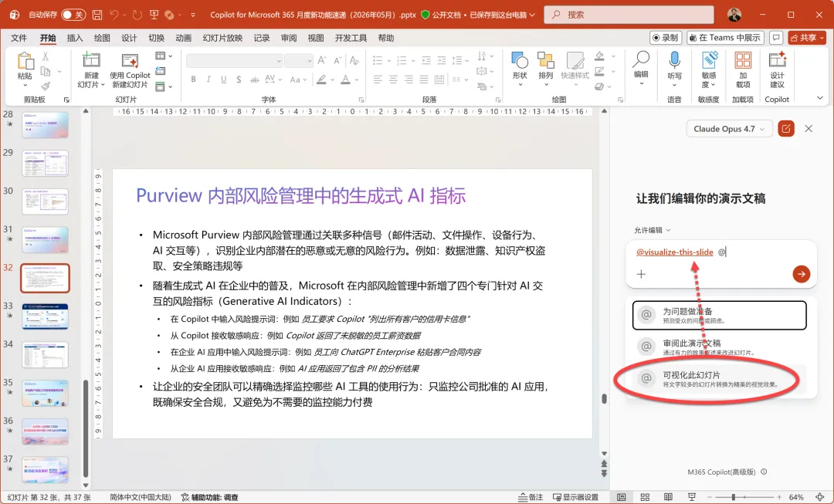Click 辅助功能: 调查 status item
This screenshot has height=504, width=834.
coord(209,497)
